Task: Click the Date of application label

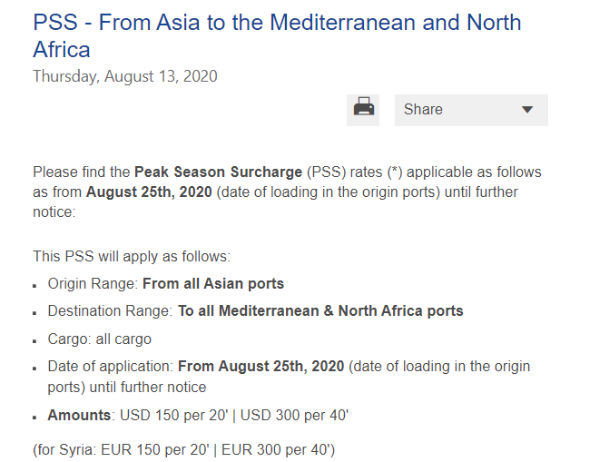Action: point(111,366)
